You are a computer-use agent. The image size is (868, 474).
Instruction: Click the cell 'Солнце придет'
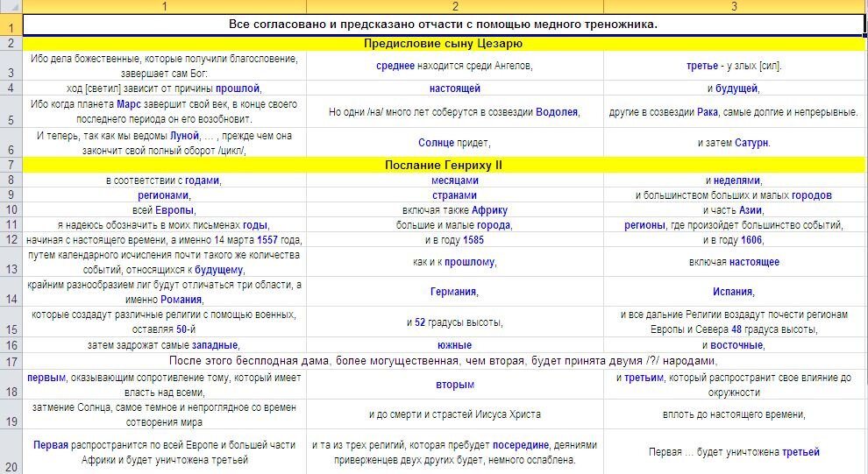pos(455,143)
